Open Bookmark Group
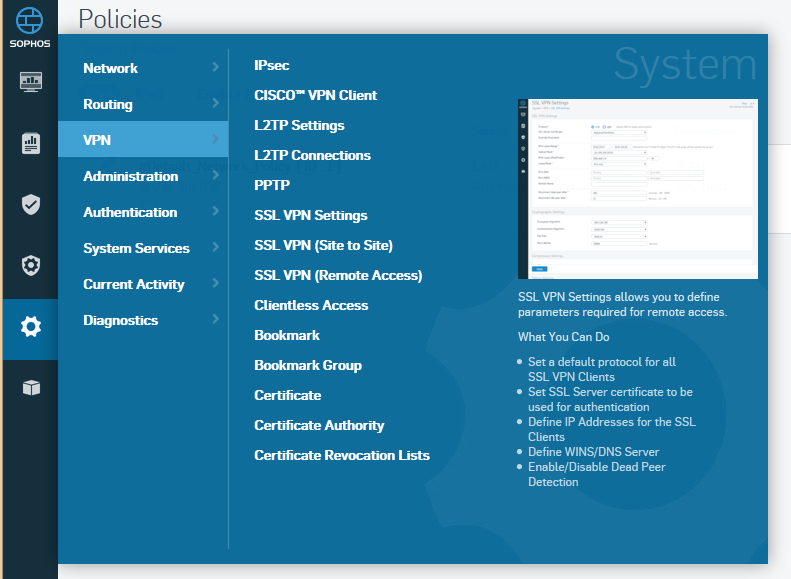 (308, 366)
